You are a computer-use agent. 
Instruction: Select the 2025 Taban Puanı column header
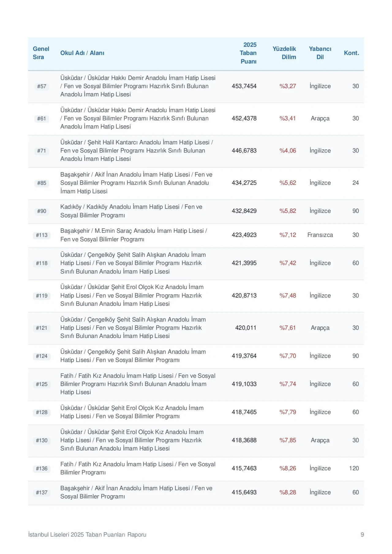point(248,53)
